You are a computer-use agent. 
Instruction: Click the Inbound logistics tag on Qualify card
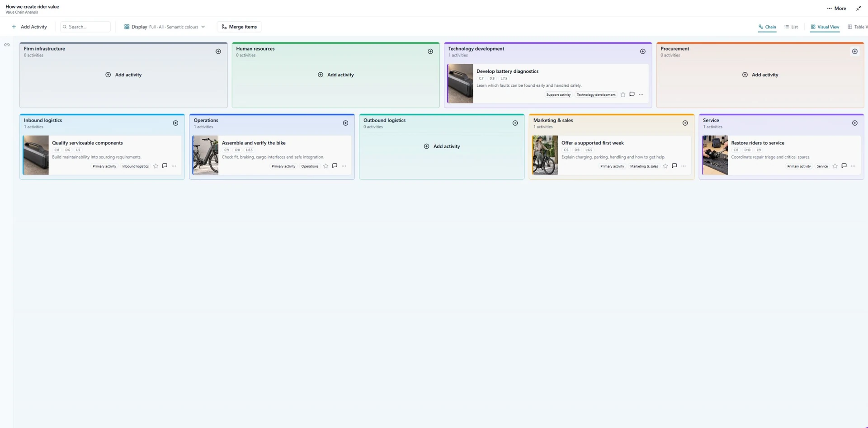coord(135,166)
